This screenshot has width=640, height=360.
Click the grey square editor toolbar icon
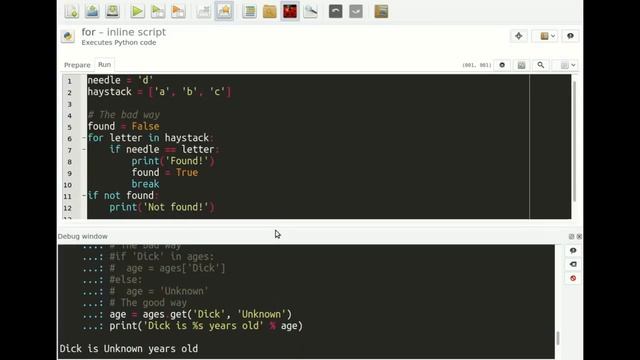(x=521, y=65)
